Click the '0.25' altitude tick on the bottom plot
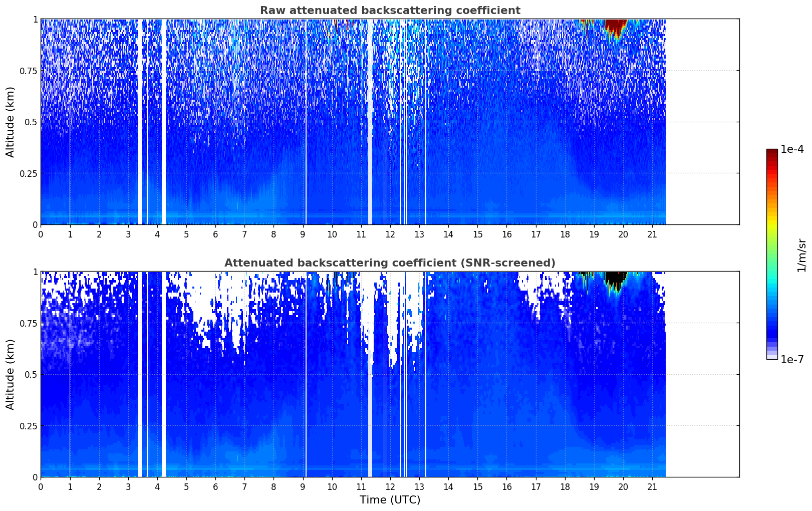The image size is (812, 511). [29, 426]
